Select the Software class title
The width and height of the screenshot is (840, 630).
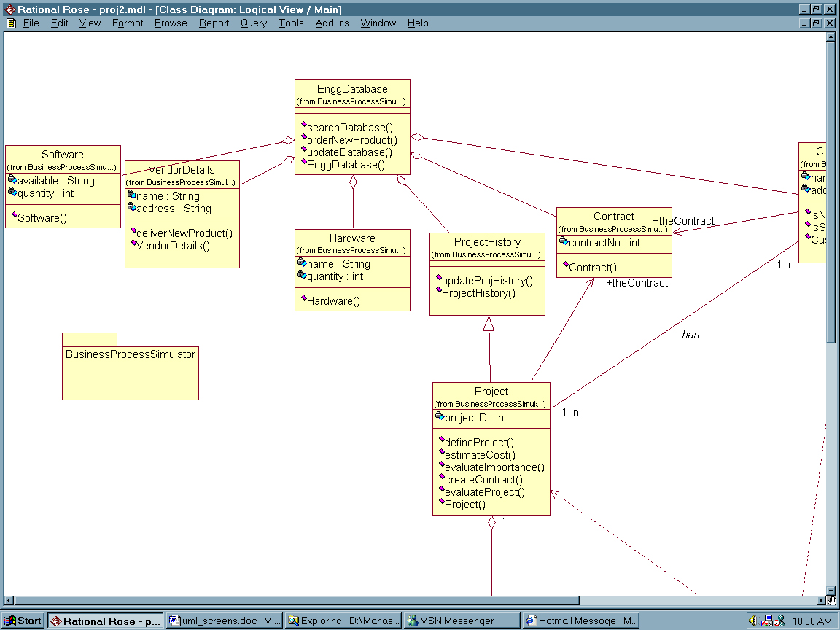coord(63,155)
